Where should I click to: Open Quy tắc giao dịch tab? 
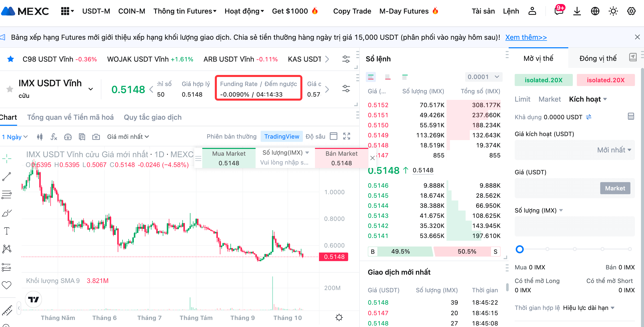pos(152,117)
